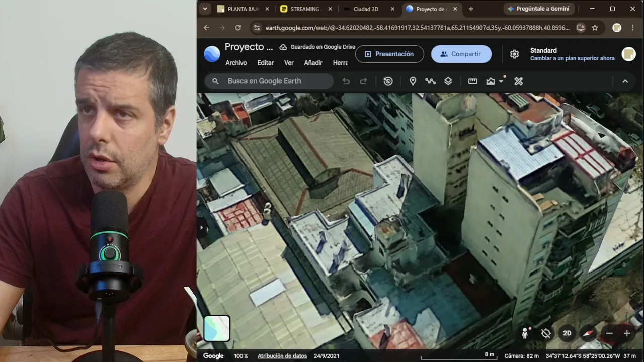The height and width of the screenshot is (362, 644).
Task: Open historical imagery clock tool
Action: [x=388, y=81]
